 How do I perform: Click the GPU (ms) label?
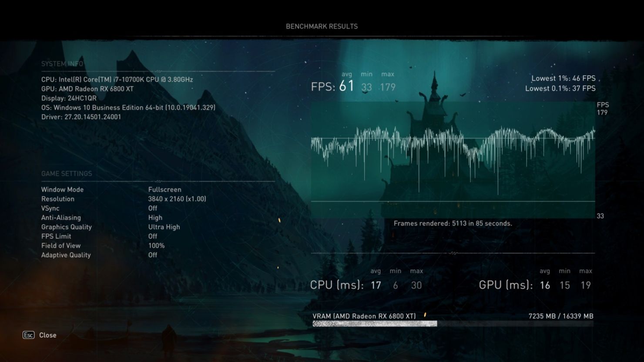click(506, 285)
